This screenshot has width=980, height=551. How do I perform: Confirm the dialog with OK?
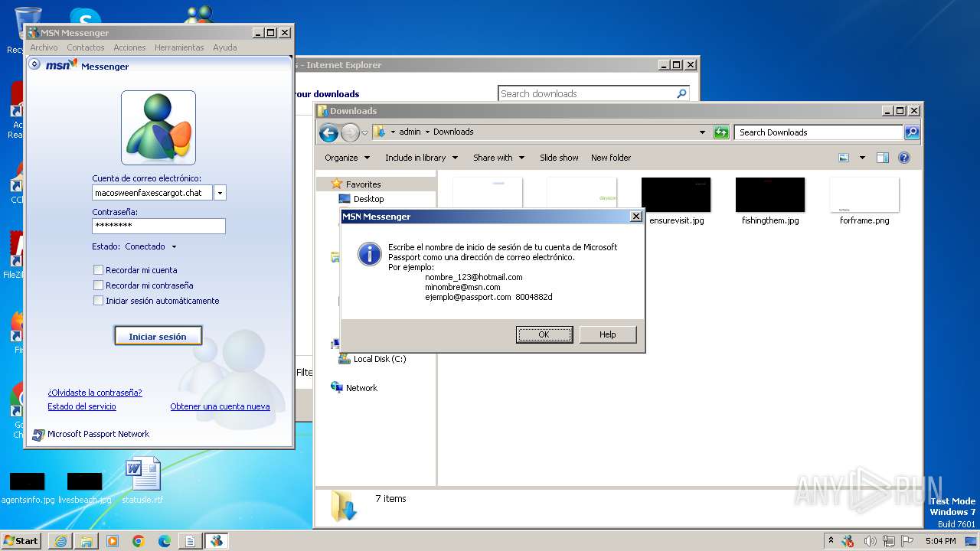point(544,334)
